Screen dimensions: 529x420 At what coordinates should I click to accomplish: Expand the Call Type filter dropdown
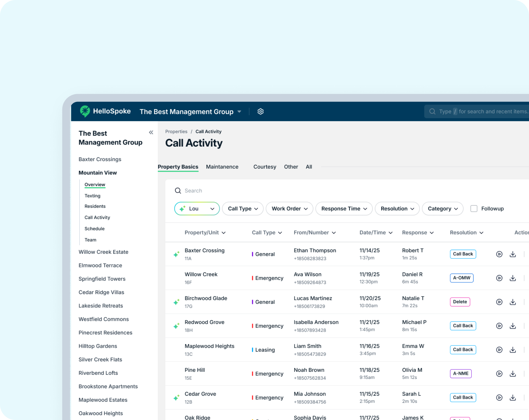[x=243, y=209]
